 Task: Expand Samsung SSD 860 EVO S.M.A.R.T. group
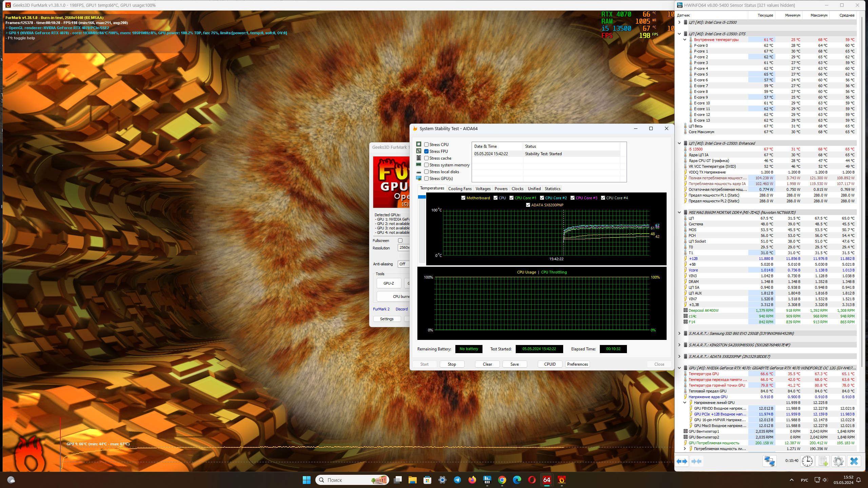coord(679,333)
